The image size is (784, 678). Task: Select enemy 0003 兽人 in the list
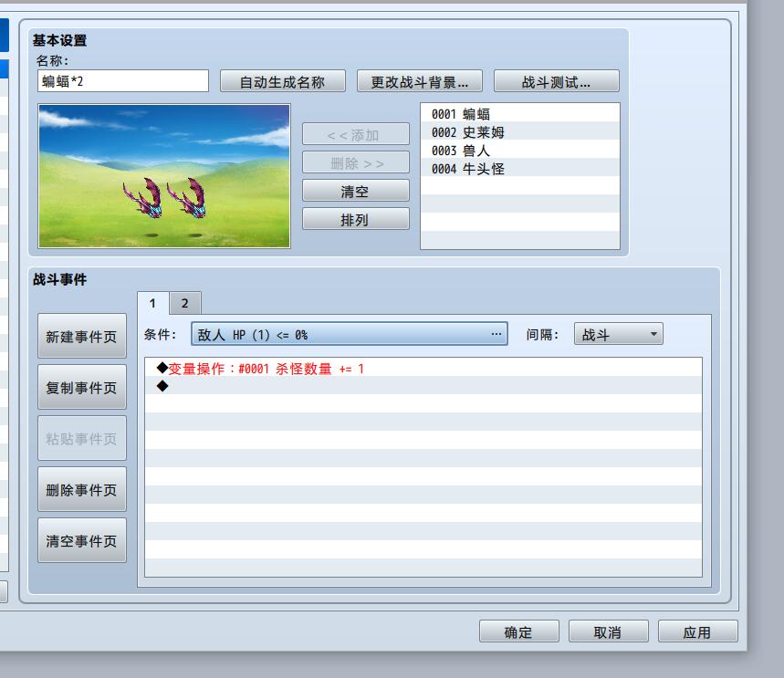(520, 151)
